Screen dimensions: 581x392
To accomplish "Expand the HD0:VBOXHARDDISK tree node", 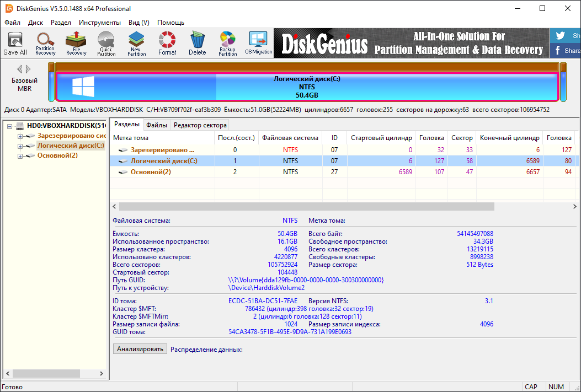I will [10, 126].
